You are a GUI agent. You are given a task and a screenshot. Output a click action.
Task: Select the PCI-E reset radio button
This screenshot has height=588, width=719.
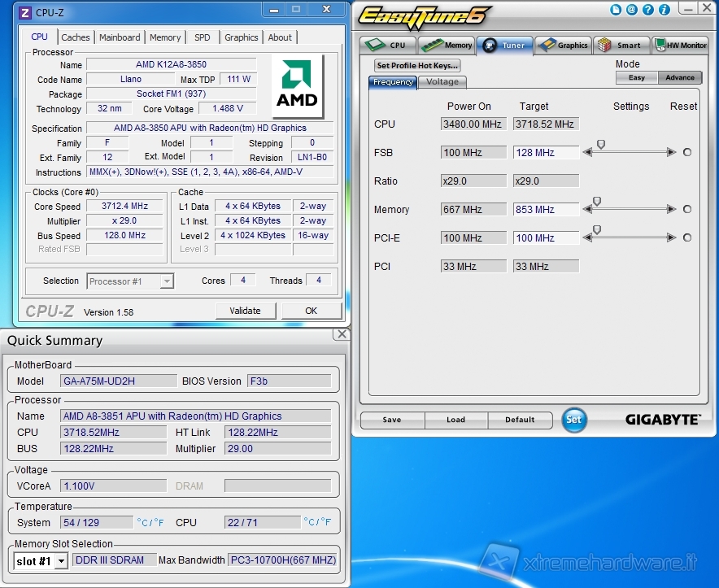click(687, 237)
